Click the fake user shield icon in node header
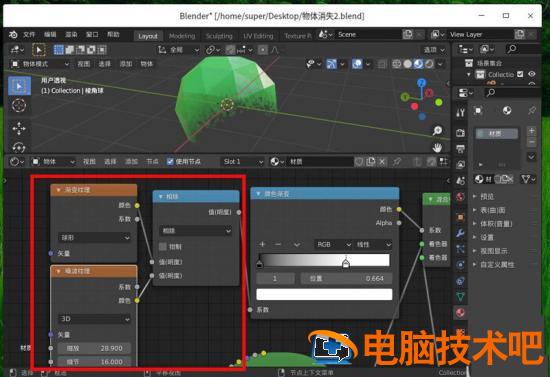This screenshot has height=377, width=550. pos(359,161)
